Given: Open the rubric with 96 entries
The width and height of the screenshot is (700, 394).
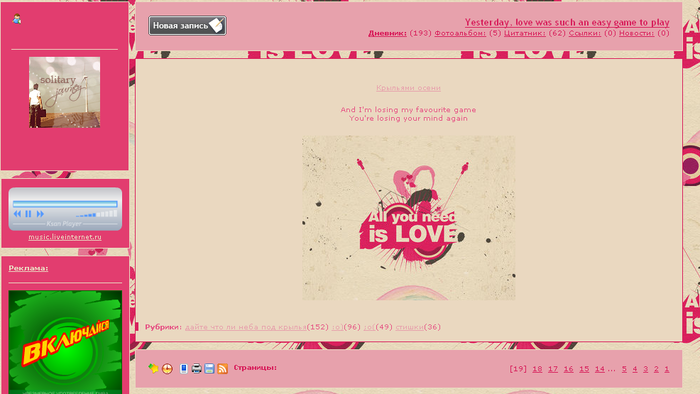Looking at the screenshot, I should (x=337, y=327).
